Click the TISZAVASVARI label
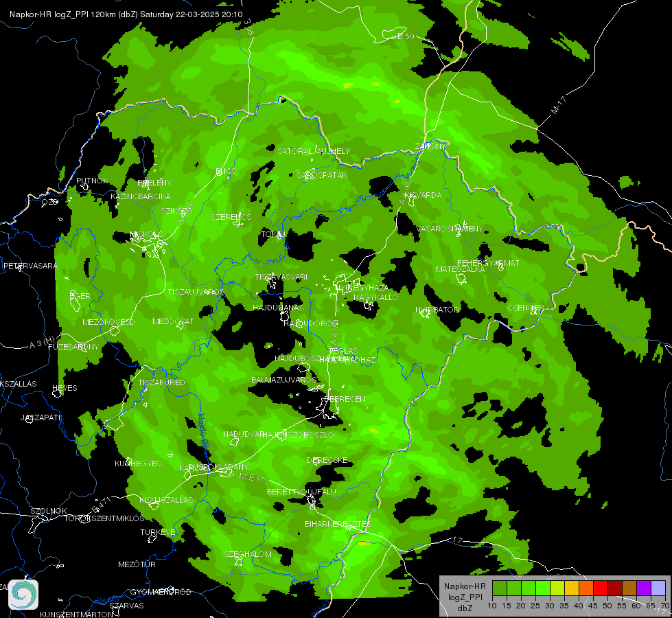This screenshot has width=672, height=618. click(x=281, y=277)
